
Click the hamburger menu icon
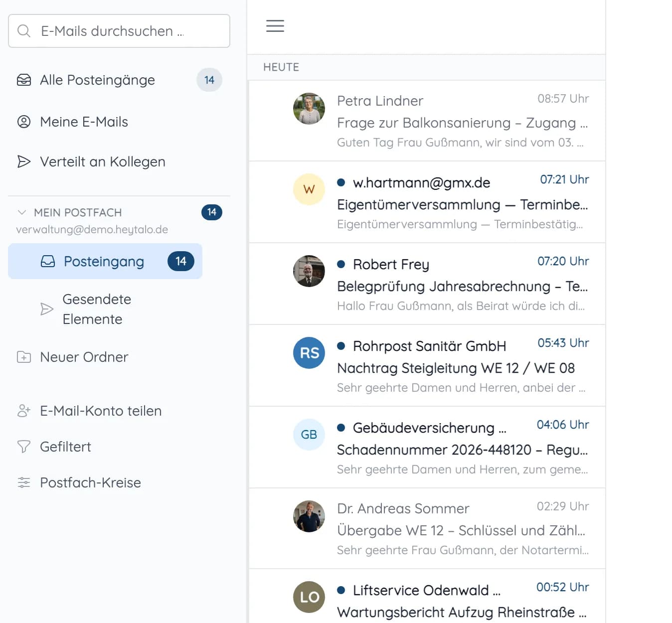pos(275,26)
